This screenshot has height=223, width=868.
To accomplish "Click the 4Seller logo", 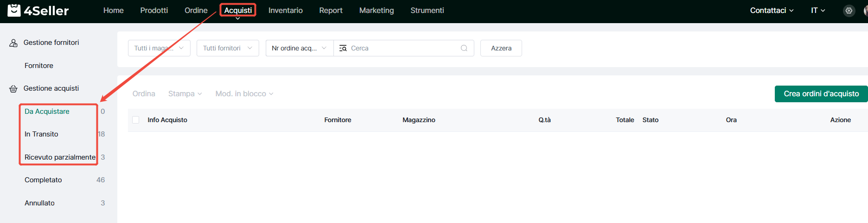I will click(38, 10).
